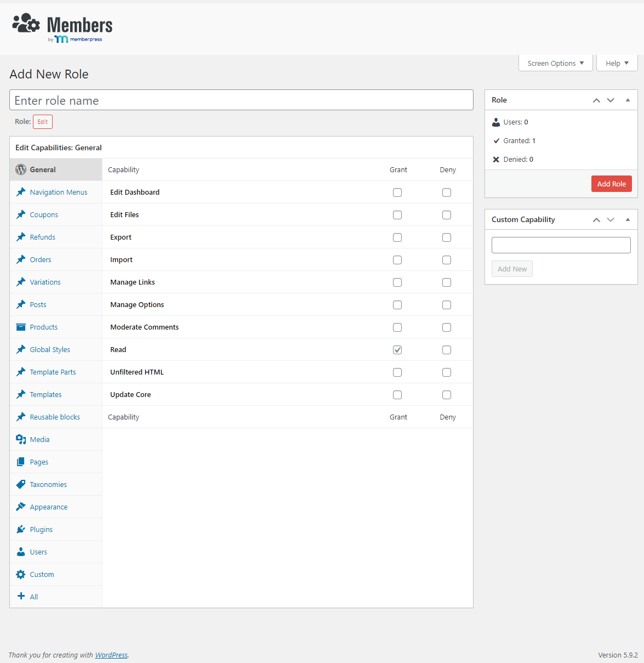Click the WordPress icon beside General
Image resolution: width=644 pixels, height=663 pixels.
click(21, 169)
